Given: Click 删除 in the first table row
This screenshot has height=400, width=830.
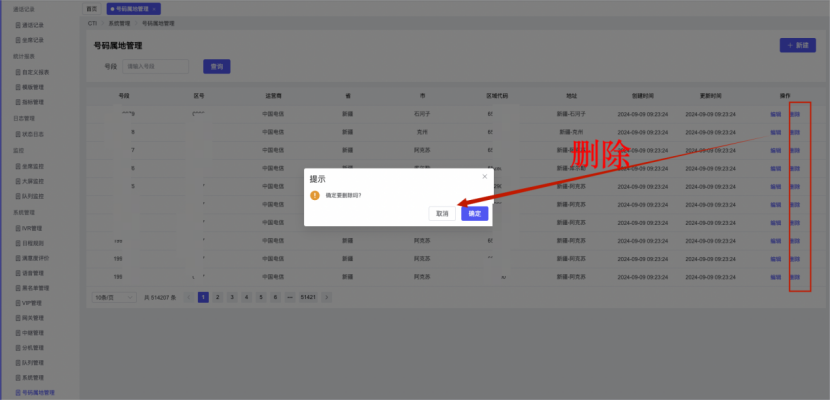Looking at the screenshot, I should point(794,114).
